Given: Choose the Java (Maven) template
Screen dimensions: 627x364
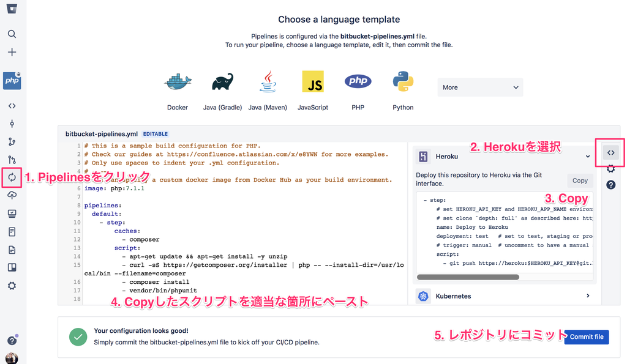Looking at the screenshot, I should tap(268, 91).
